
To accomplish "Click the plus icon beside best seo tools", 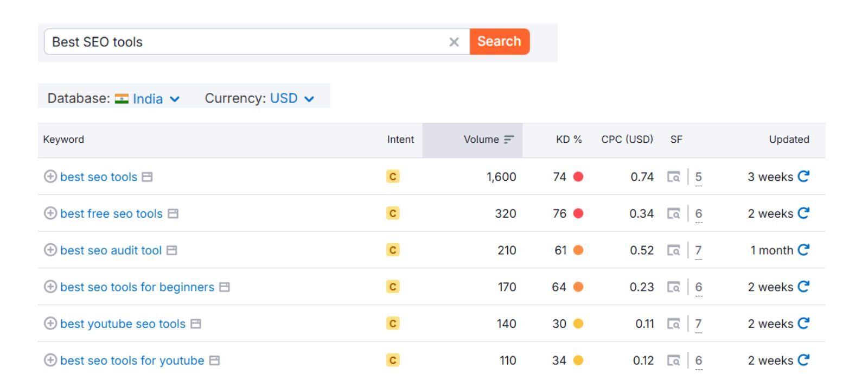I will [x=50, y=176].
